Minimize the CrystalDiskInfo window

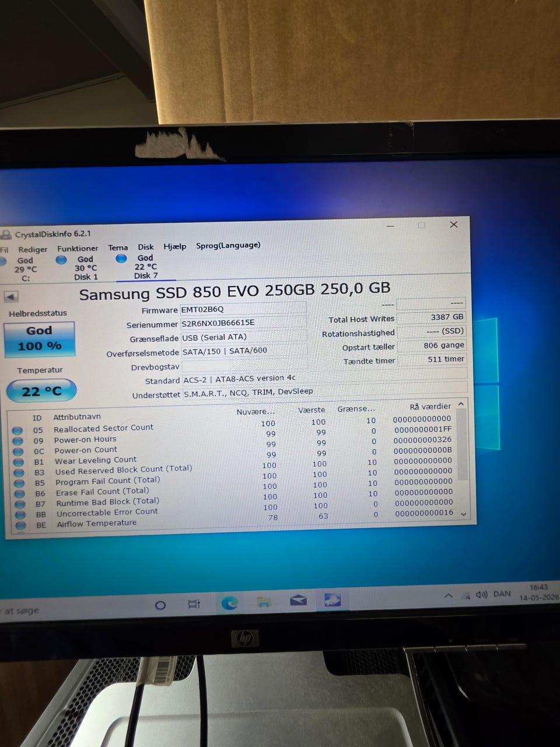pyautogui.click(x=390, y=226)
